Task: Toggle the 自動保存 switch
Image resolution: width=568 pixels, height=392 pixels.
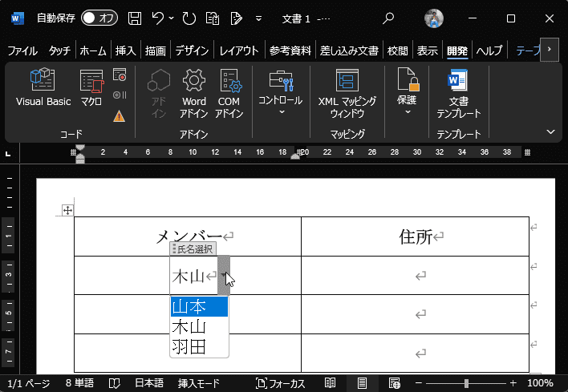Action: click(99, 18)
